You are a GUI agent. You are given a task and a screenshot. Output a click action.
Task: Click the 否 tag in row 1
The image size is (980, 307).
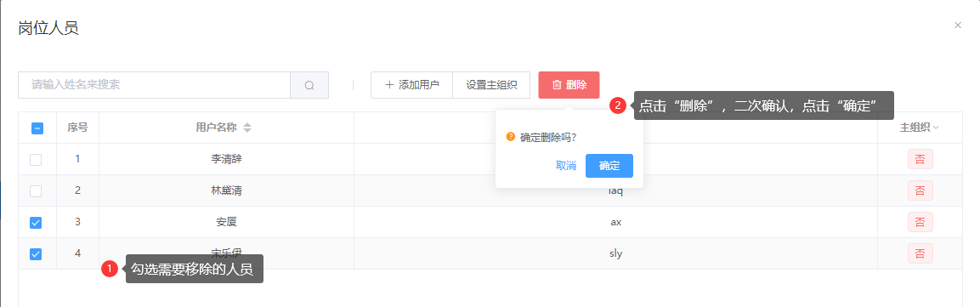pyautogui.click(x=920, y=159)
